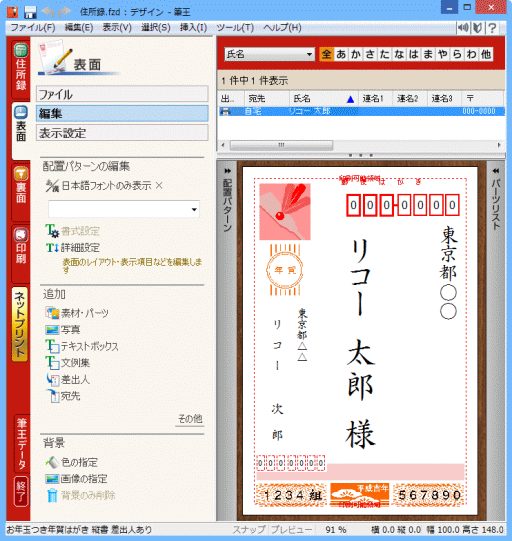The width and height of the screenshot is (512, 541).
Task: Open 詳細設定 layout settings
Action: click(x=73, y=247)
